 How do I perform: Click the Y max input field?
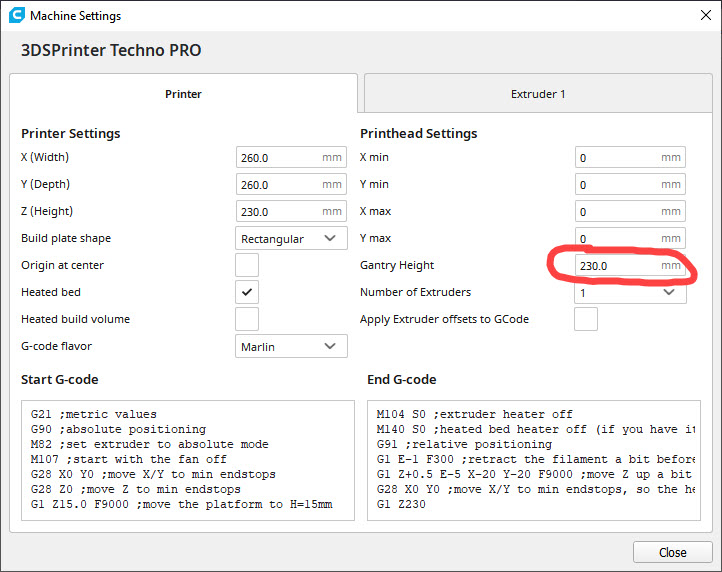pos(630,238)
